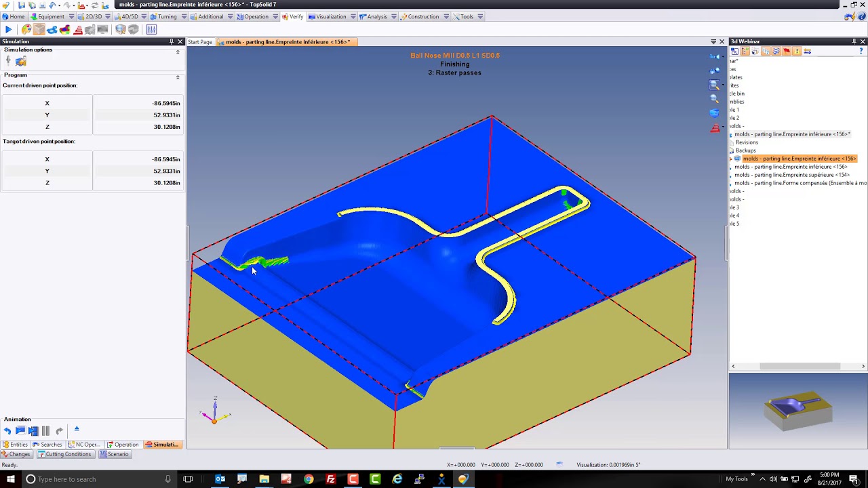Screen dimensions: 868x488
Task: Click the Cutting Conditions button
Action: coord(64,454)
